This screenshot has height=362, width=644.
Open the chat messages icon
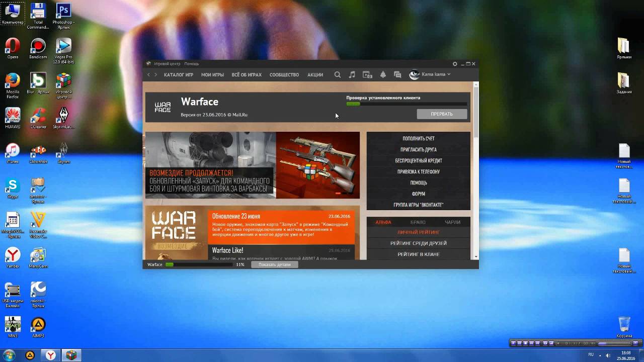(397, 74)
